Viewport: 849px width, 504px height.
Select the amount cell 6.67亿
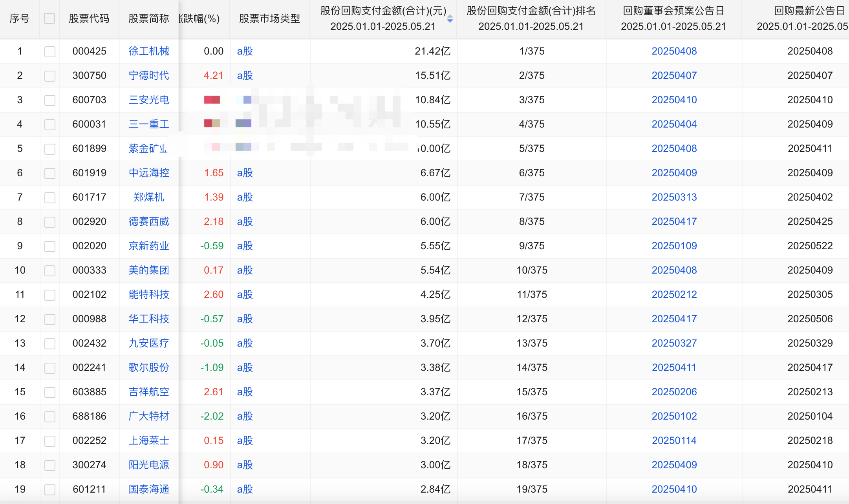pyautogui.click(x=435, y=173)
